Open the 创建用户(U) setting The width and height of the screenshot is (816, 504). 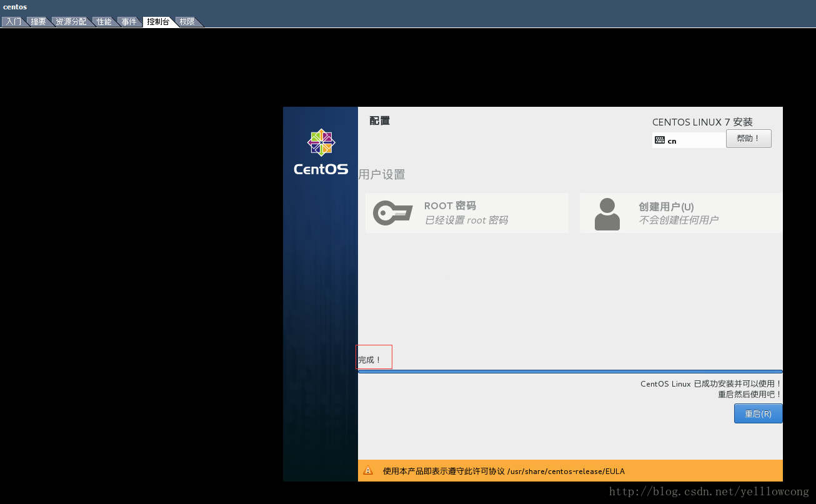(681, 213)
